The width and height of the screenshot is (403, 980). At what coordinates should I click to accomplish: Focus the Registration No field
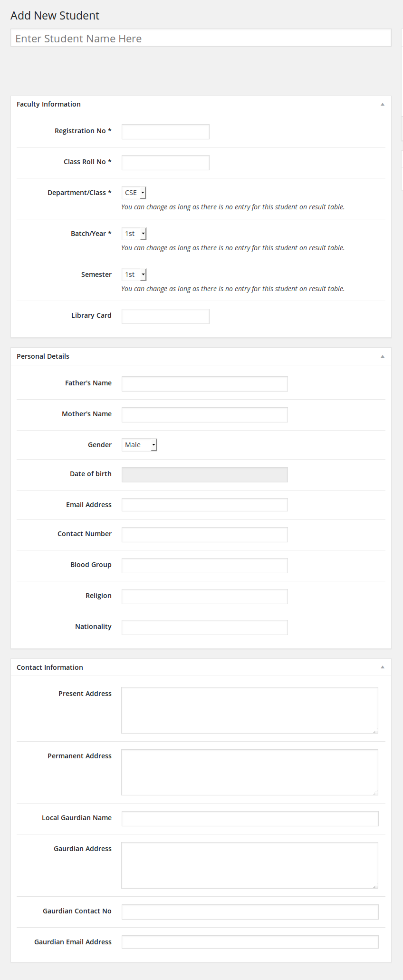[165, 132]
